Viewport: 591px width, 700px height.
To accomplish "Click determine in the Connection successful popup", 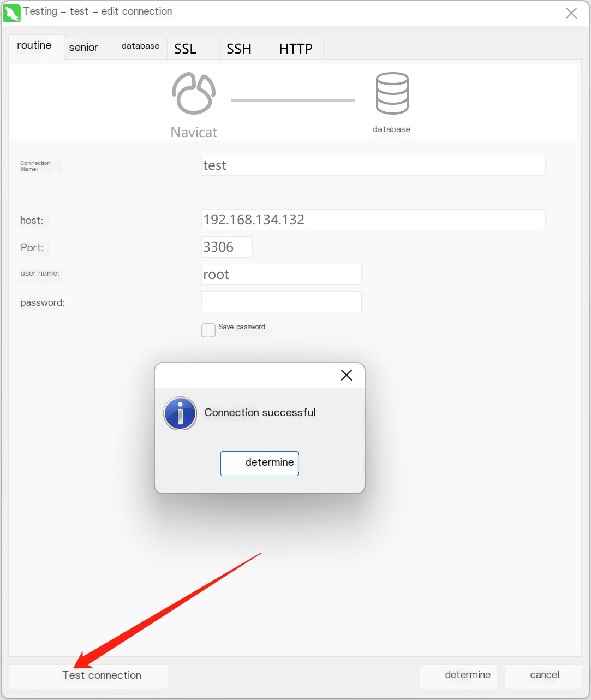I will 259,463.
